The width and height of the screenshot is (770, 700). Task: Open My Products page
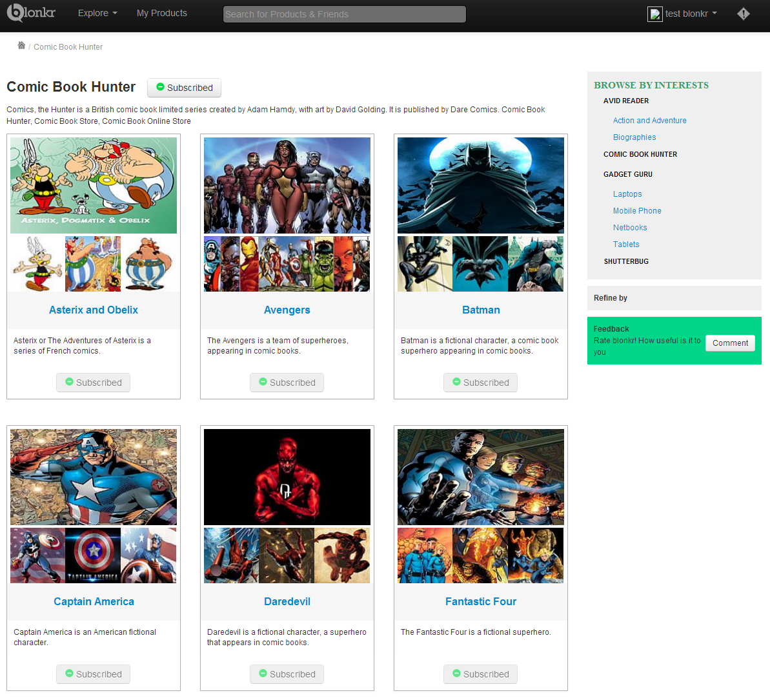(x=162, y=14)
